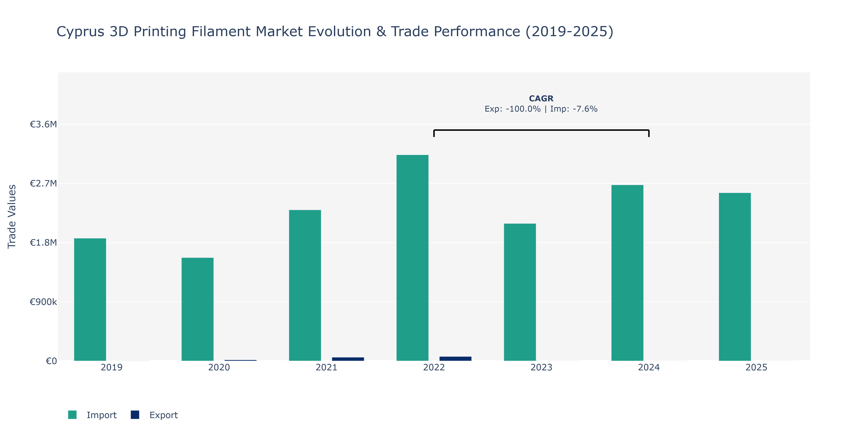Click the green Import legend swatch
Screen dimensions: 868x434
coord(72,415)
